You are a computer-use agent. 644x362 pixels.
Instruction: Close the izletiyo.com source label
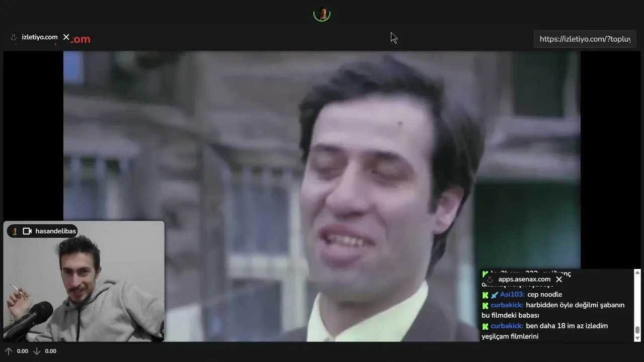(x=66, y=37)
